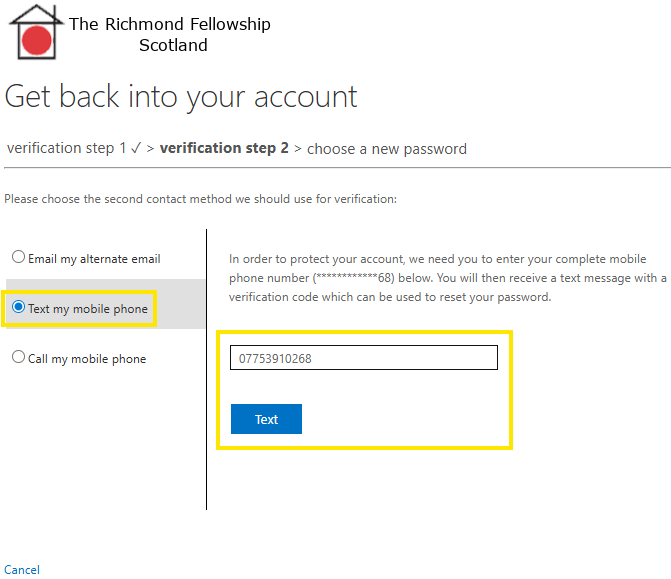This screenshot has height=579, width=671.
Task: Click the 'choose a new password' step
Action: (386, 149)
